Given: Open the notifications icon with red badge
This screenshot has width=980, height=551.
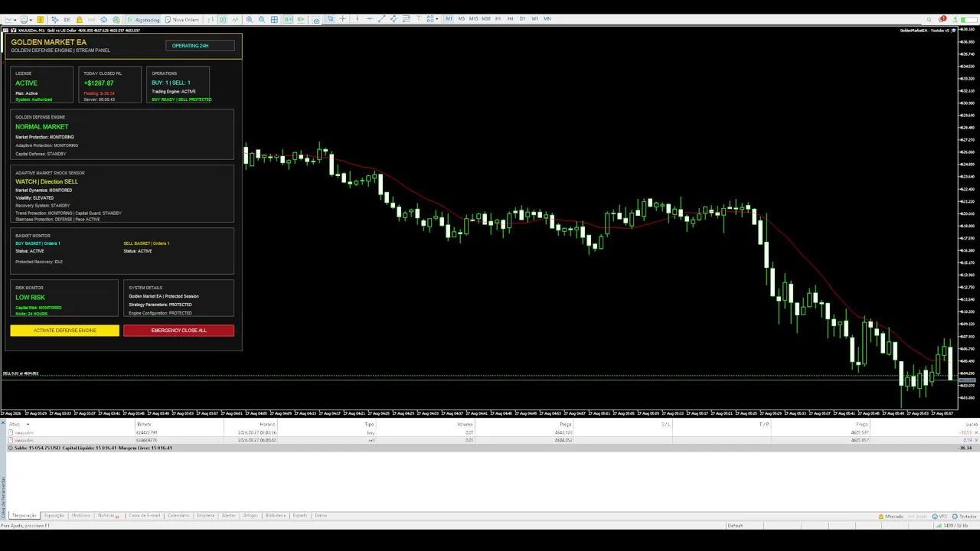Looking at the screenshot, I should [x=942, y=19].
